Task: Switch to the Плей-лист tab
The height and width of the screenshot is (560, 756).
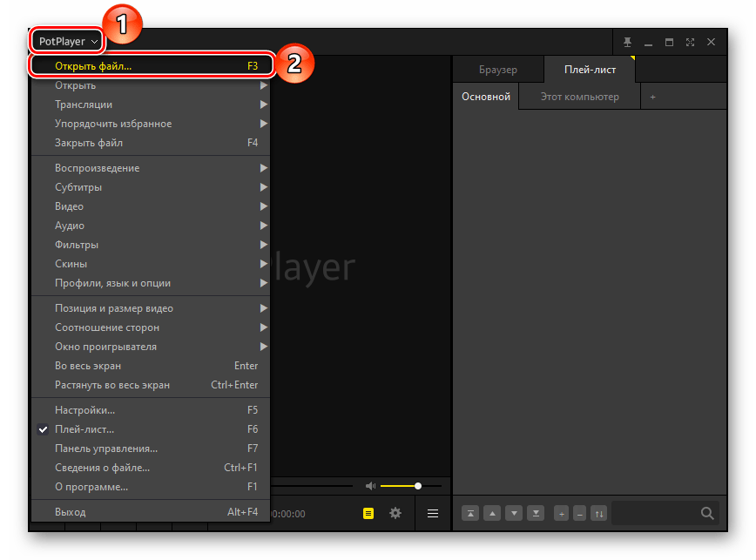Action: click(x=590, y=70)
